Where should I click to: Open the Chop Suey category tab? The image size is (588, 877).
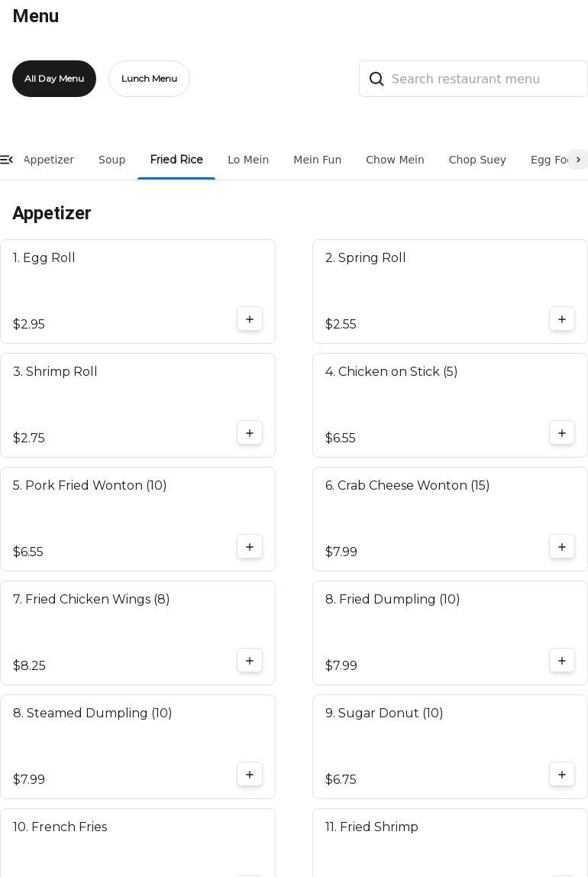[477, 160]
